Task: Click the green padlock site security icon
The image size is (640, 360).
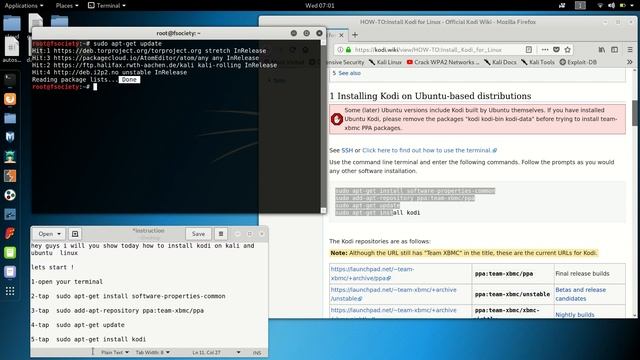Action: [x=348, y=50]
